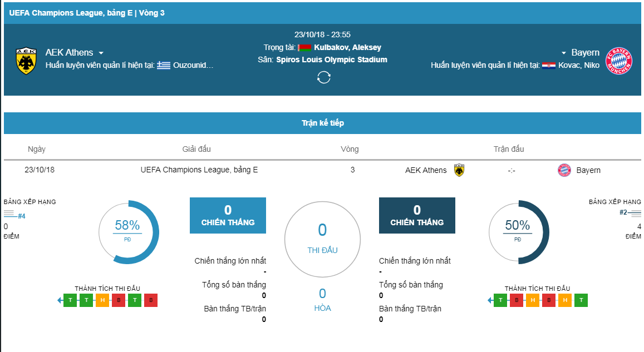Click the 58% PĐ circular progress gauge
The image size is (644, 352).
click(x=129, y=232)
